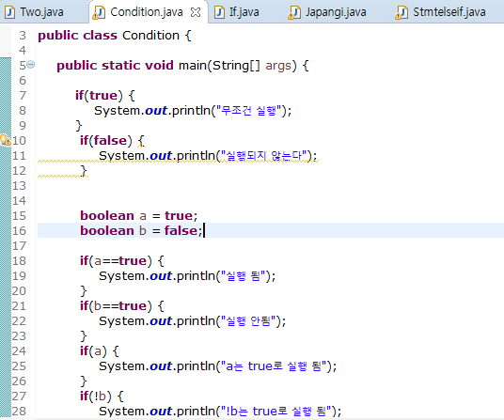Click the Japangi.java warning file icon

[x=294, y=13]
